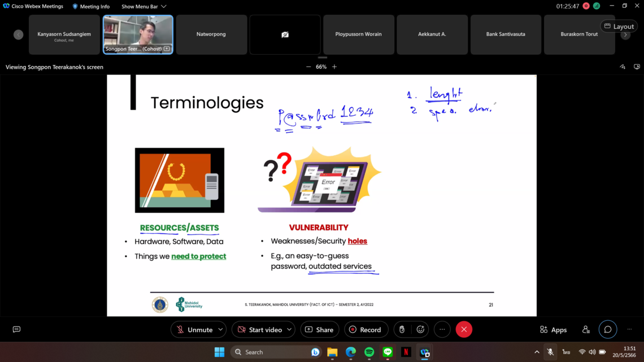This screenshot has height=362, width=644.
Task: Open the more options ellipsis in controls
Action: (x=442, y=329)
